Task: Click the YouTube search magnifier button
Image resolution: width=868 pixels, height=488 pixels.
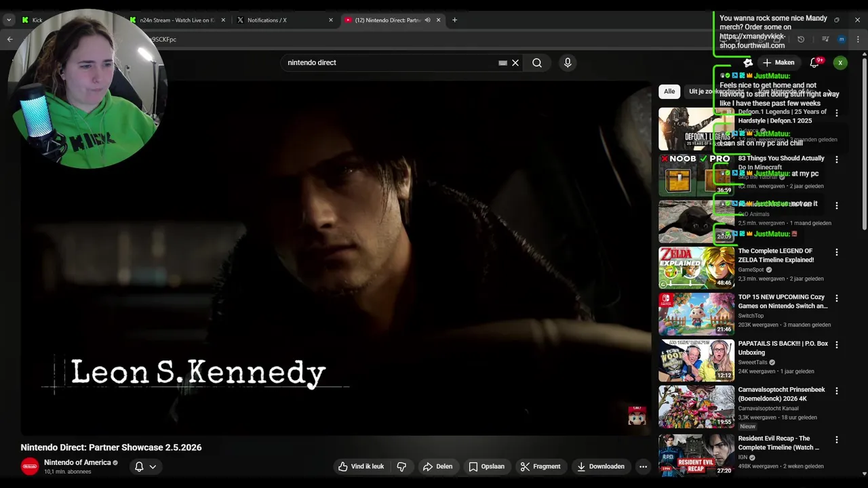Action: (x=537, y=62)
